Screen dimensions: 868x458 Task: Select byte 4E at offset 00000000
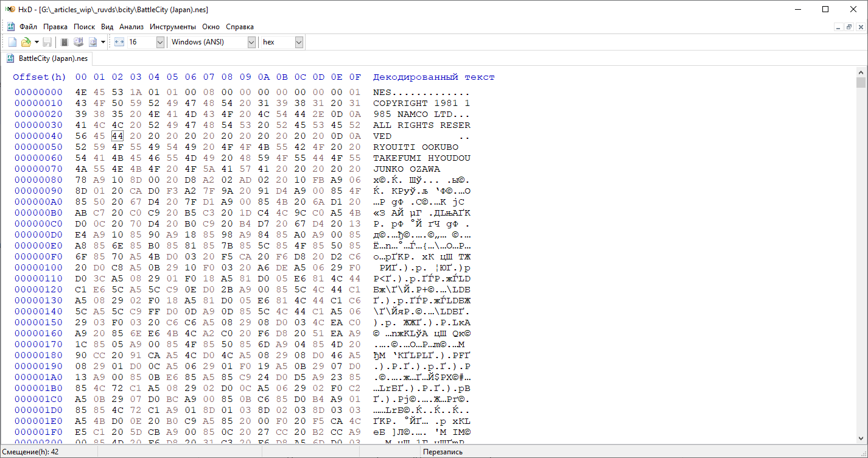[x=81, y=92]
